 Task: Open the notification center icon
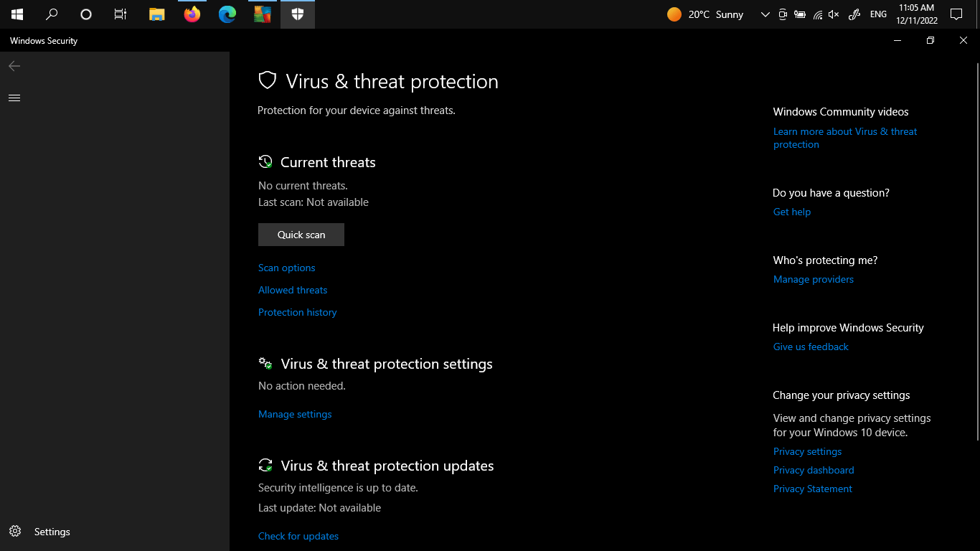(x=956, y=14)
